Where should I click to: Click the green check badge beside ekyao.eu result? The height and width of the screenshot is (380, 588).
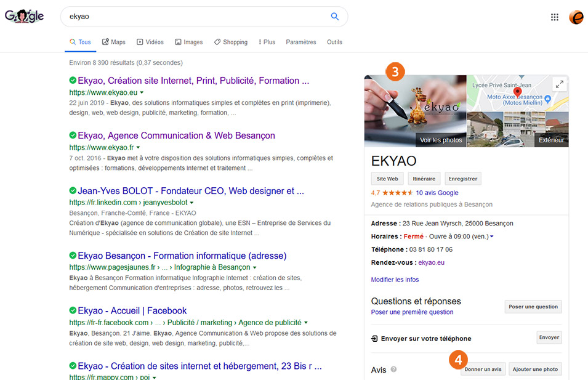click(x=73, y=80)
